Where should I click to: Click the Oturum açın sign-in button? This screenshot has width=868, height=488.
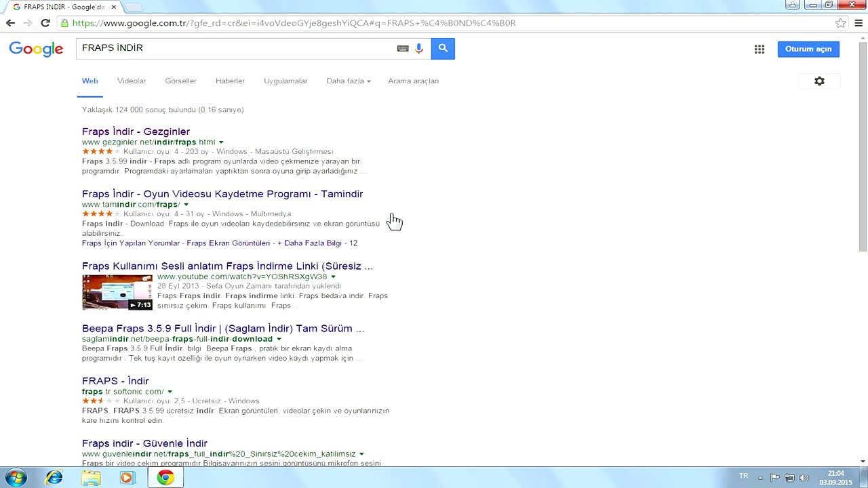[808, 49]
